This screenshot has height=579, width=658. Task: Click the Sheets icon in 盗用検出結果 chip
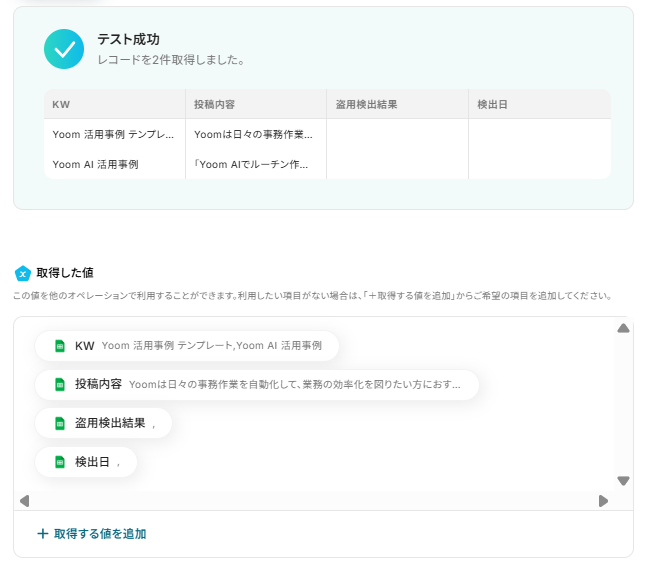(60, 423)
